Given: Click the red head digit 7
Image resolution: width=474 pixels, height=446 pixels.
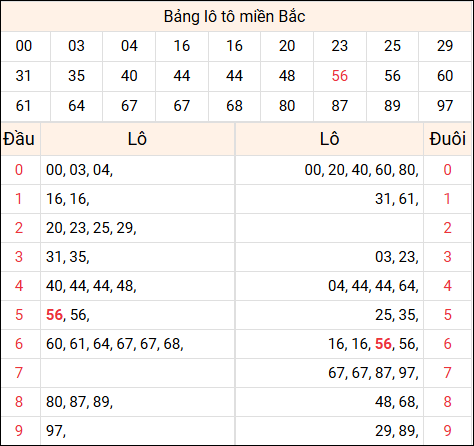Looking at the screenshot, I should click(19, 373).
